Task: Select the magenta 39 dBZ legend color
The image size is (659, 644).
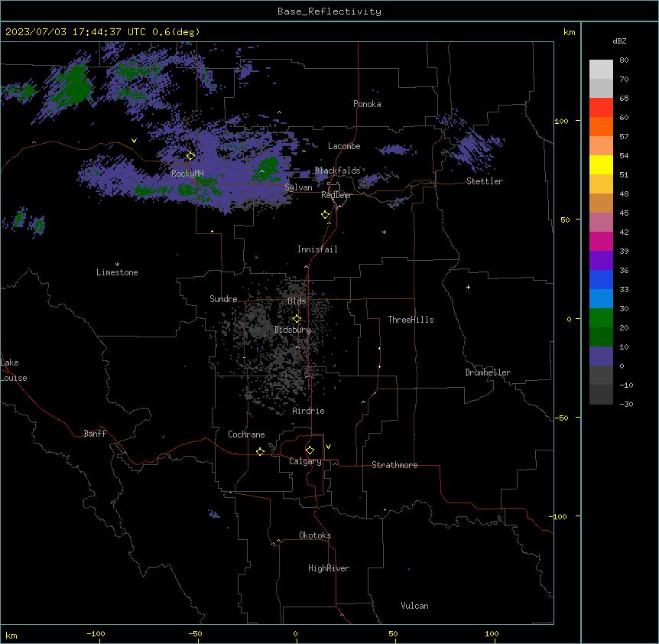Action: coord(601,241)
